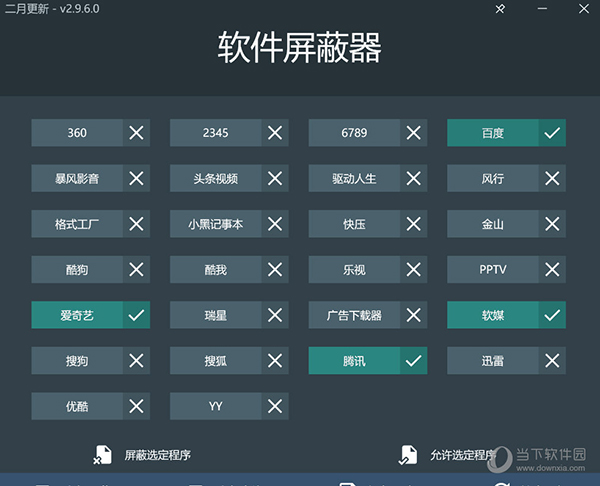Select the 腾讯 label
The image size is (600, 486).
(x=354, y=360)
